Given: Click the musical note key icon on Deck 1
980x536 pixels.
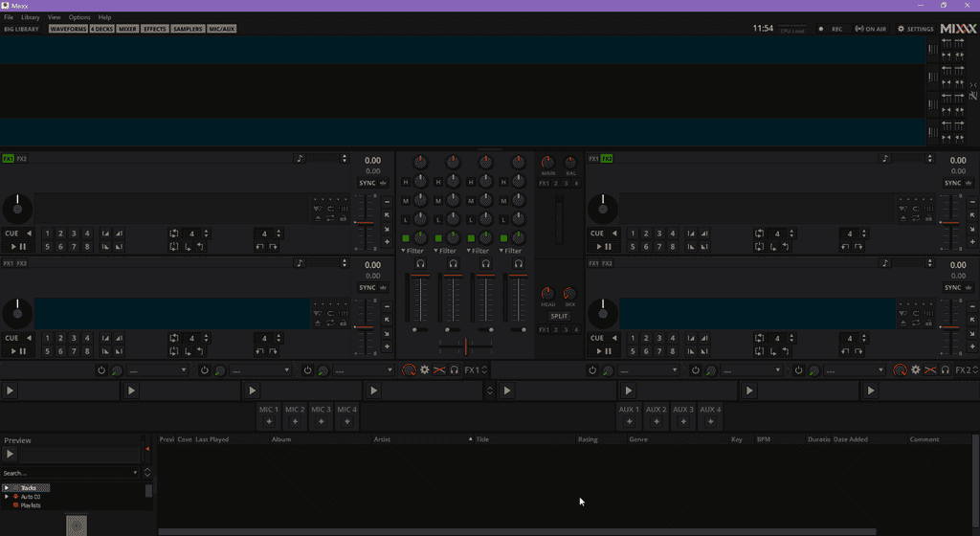Looking at the screenshot, I should point(300,159).
